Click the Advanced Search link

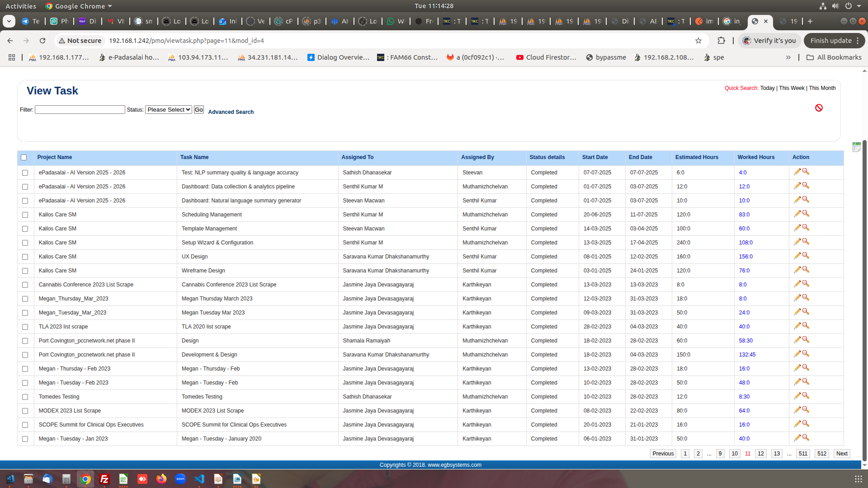231,112
